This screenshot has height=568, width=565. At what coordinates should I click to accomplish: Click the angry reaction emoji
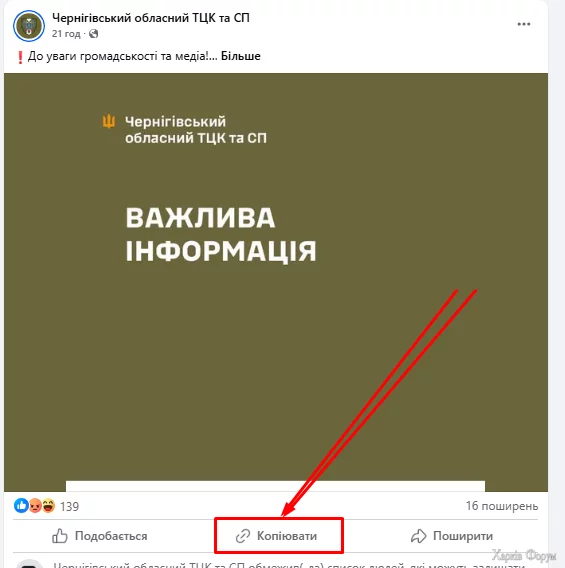coord(35,506)
